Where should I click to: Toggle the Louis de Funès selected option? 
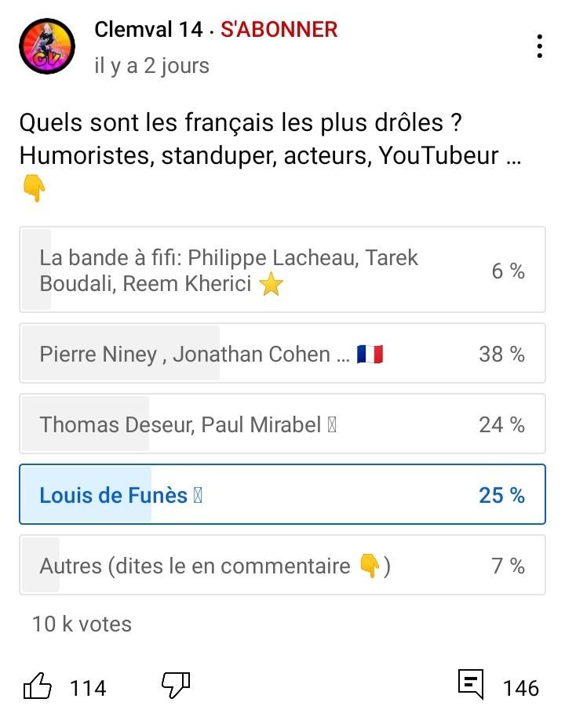point(282,494)
